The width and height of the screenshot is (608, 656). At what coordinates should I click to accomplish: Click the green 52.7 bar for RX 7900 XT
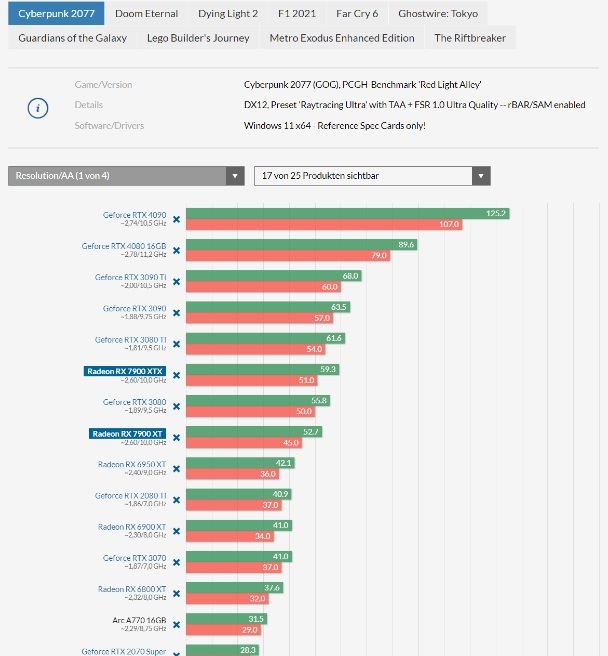pos(254,432)
